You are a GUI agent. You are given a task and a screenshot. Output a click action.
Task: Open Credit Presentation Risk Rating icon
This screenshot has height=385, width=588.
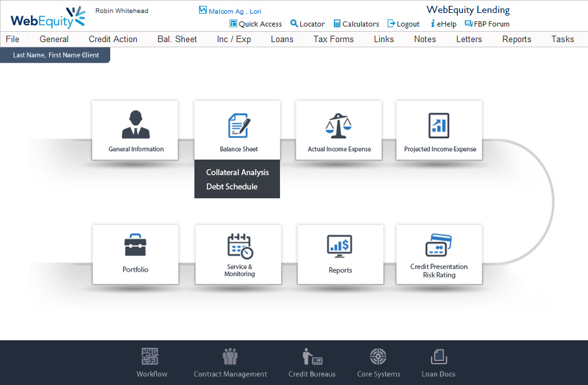438,246
